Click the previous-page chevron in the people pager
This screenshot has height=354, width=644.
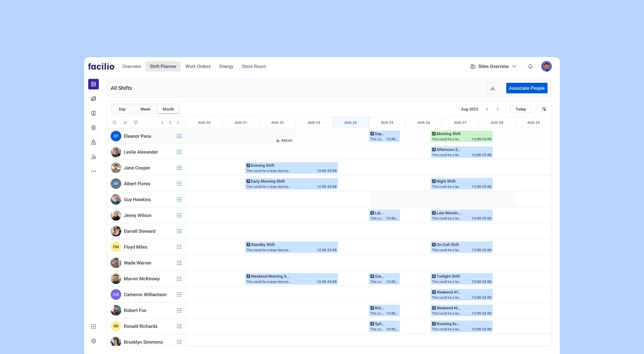tap(162, 122)
